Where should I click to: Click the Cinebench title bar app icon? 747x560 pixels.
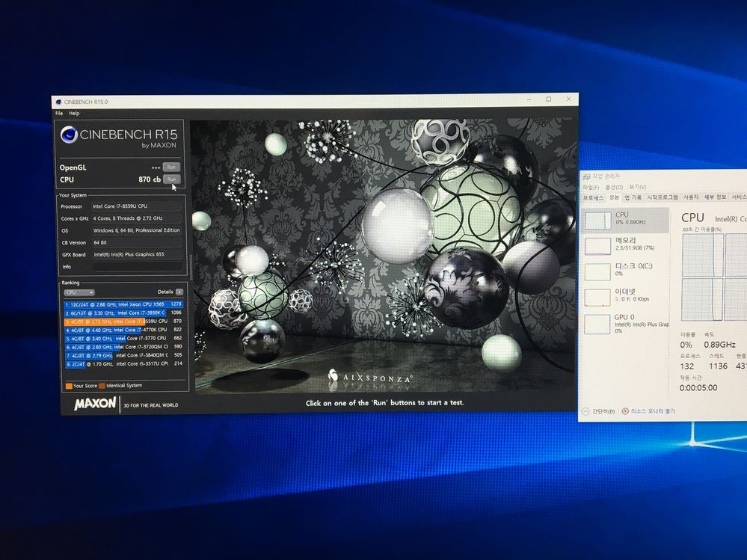58,102
